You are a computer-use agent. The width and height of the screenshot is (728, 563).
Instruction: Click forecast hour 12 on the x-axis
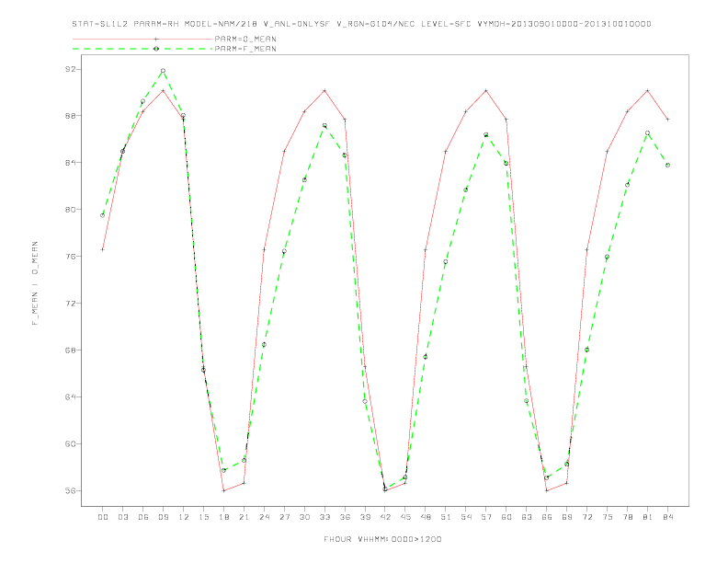click(184, 517)
